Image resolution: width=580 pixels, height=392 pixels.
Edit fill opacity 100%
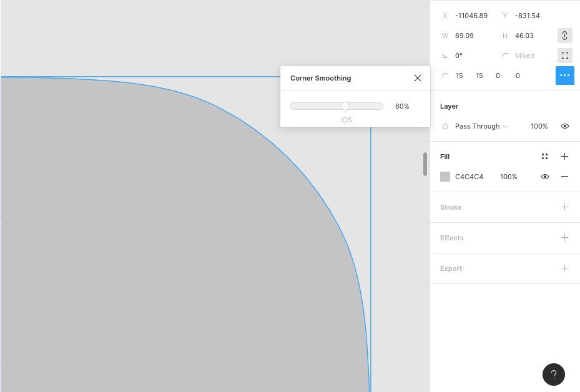pyautogui.click(x=509, y=177)
